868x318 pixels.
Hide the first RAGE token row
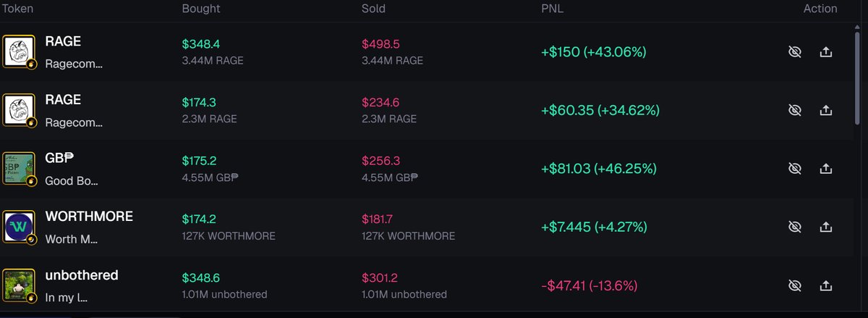pos(795,52)
